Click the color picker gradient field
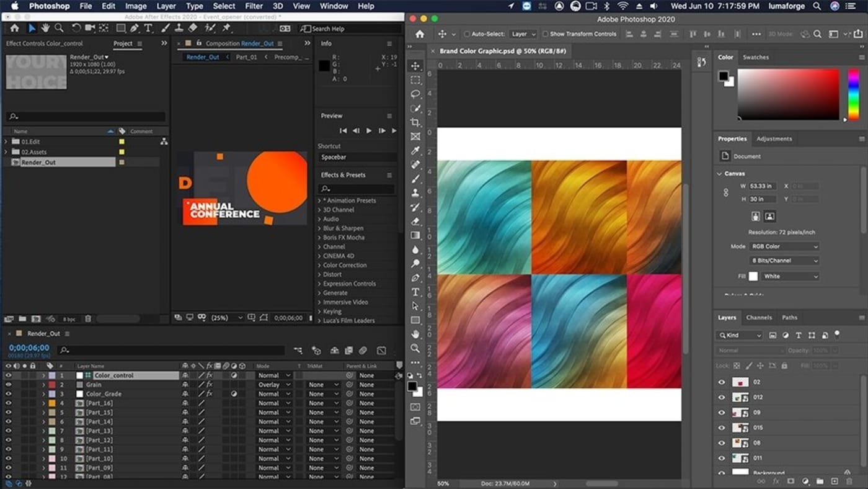 pos(788,94)
